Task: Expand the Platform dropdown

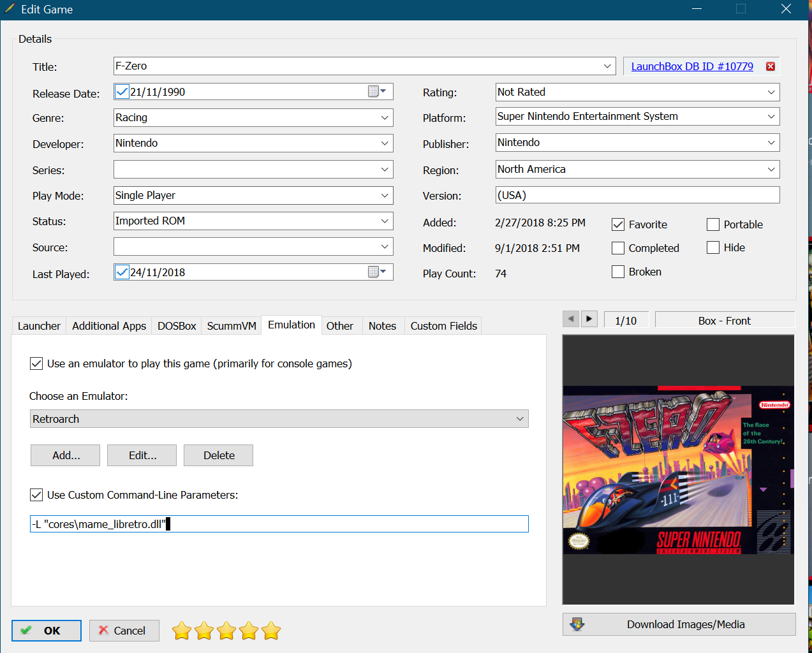Action: click(771, 117)
